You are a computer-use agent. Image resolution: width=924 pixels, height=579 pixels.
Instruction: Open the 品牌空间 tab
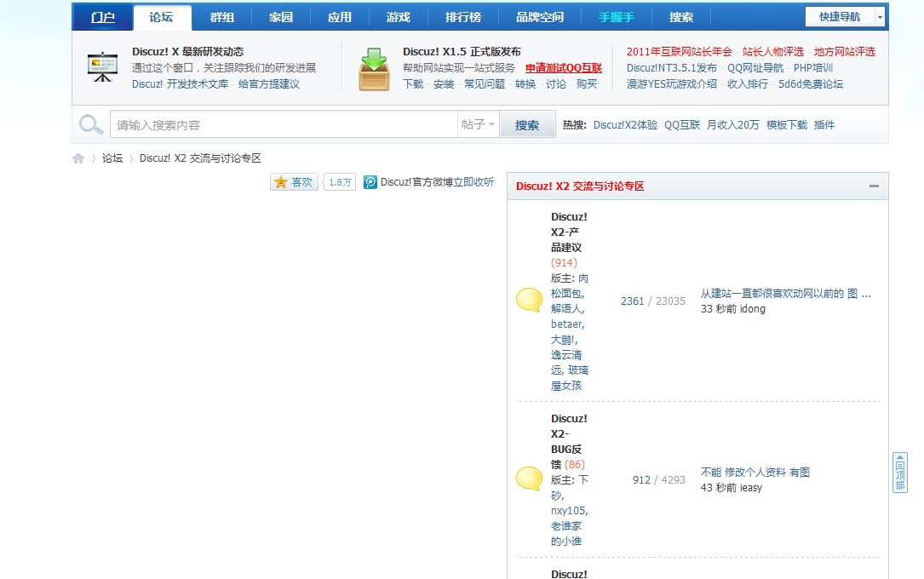540,17
